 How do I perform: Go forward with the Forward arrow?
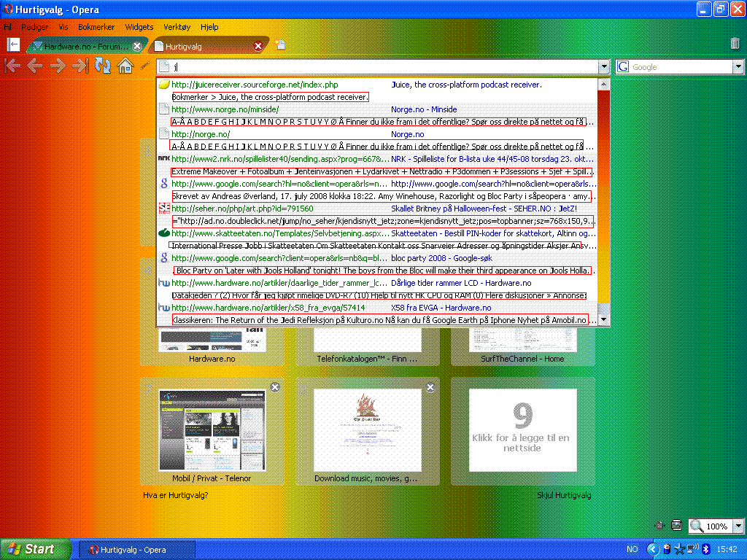tap(58, 66)
